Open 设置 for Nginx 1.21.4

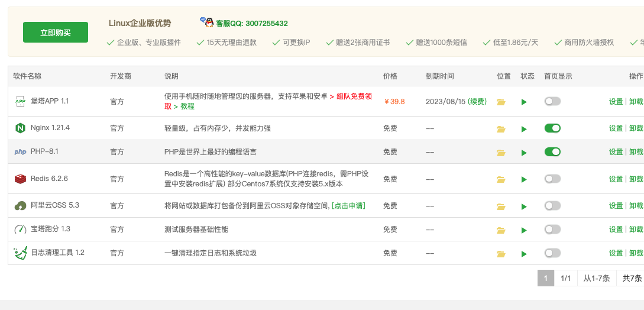click(x=616, y=128)
